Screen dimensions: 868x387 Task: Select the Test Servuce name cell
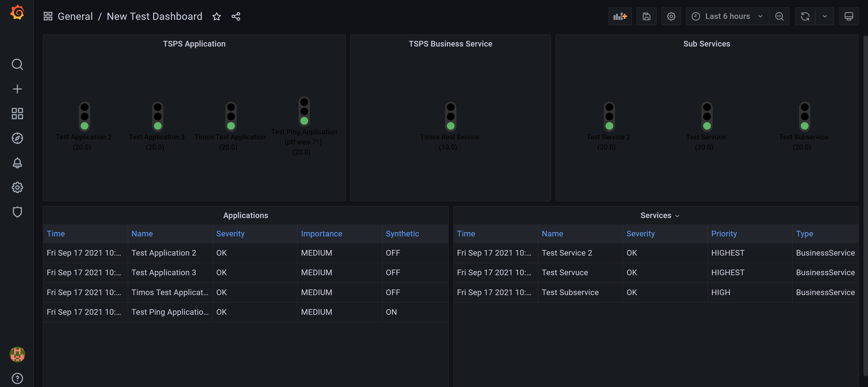(580, 273)
